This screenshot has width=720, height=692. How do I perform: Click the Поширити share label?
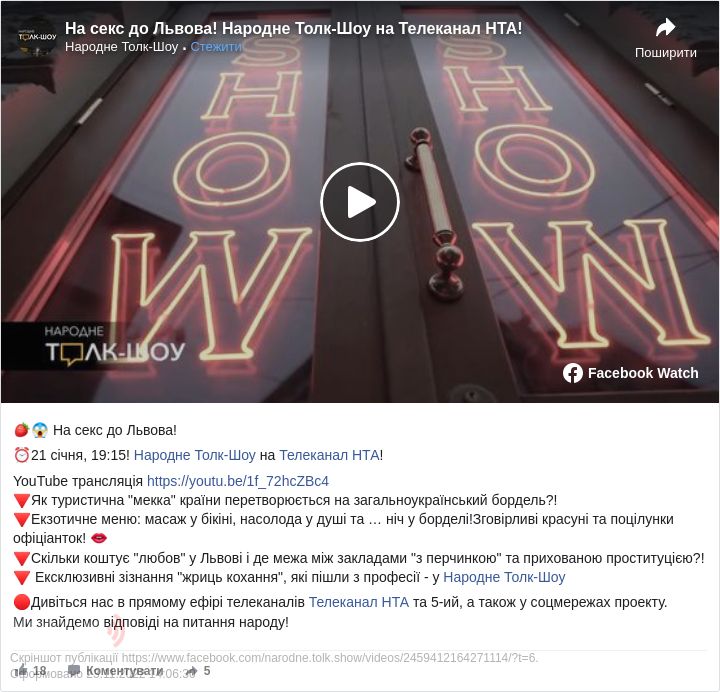click(x=665, y=53)
